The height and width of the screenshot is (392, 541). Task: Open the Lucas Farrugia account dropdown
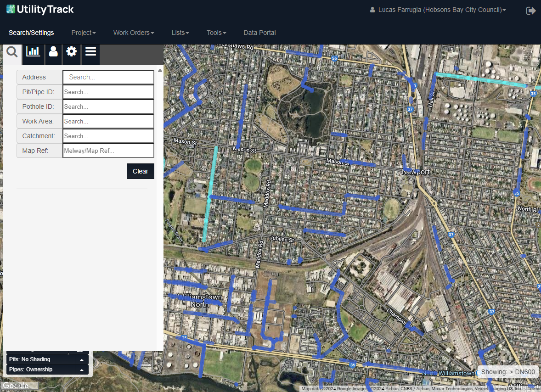[438, 10]
